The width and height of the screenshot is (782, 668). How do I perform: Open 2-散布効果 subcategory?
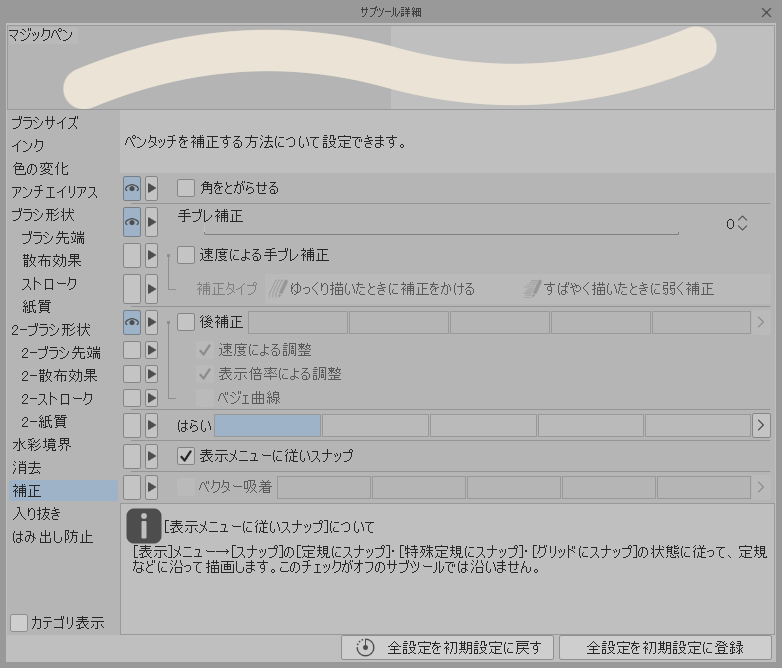point(59,376)
